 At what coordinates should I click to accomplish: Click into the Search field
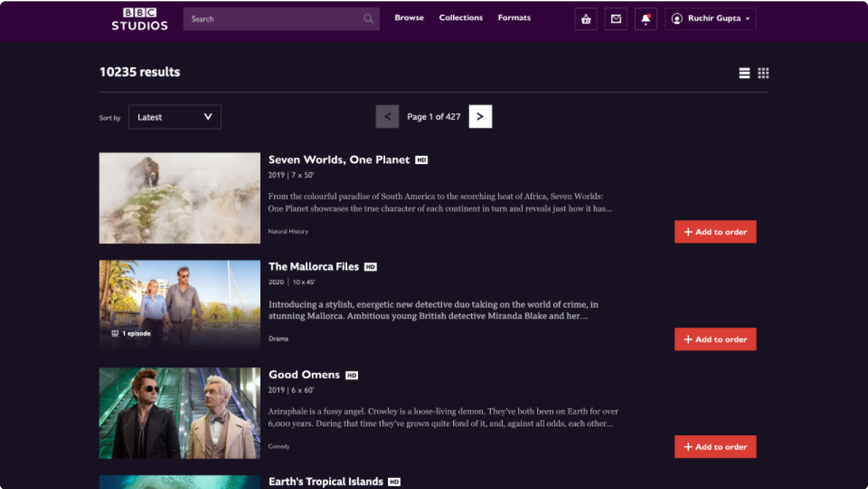point(271,19)
